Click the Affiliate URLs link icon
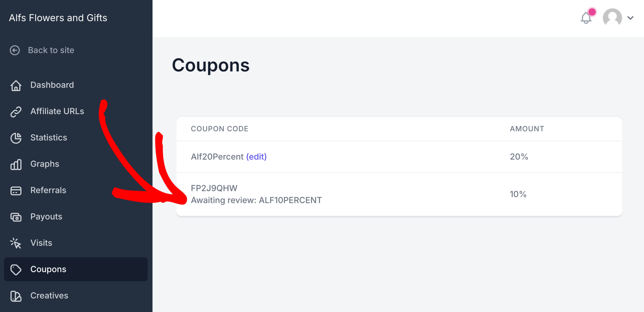644x312 pixels. coord(16,112)
